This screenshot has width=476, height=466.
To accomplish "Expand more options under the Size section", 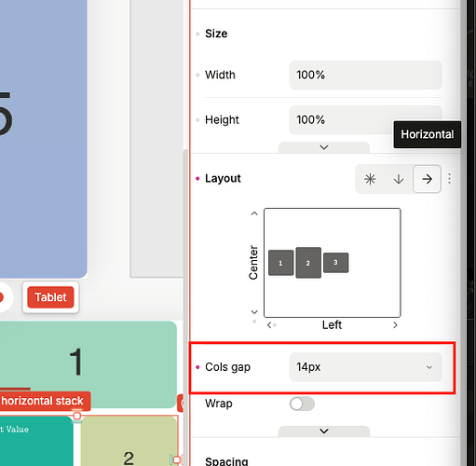I will (324, 147).
